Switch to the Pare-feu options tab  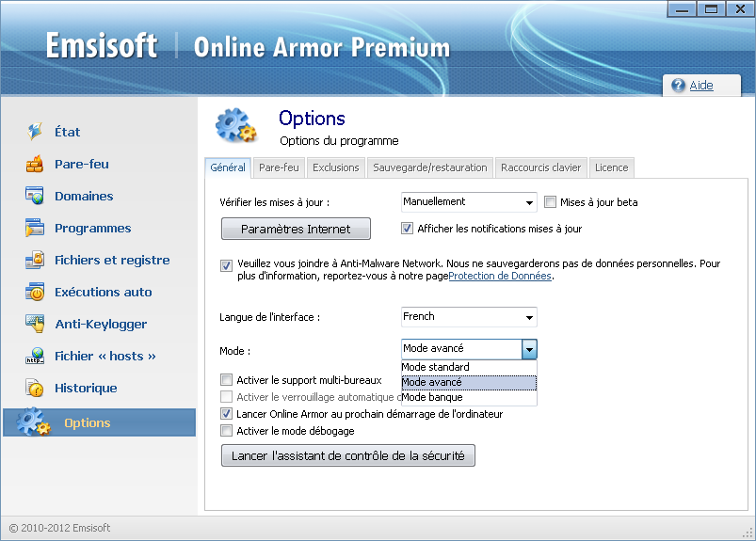tap(279, 167)
